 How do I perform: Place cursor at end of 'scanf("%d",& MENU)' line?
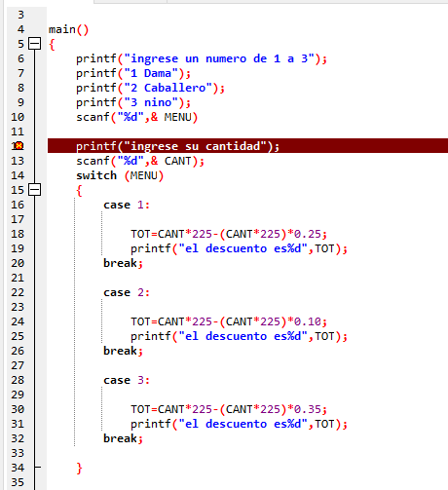point(198,117)
